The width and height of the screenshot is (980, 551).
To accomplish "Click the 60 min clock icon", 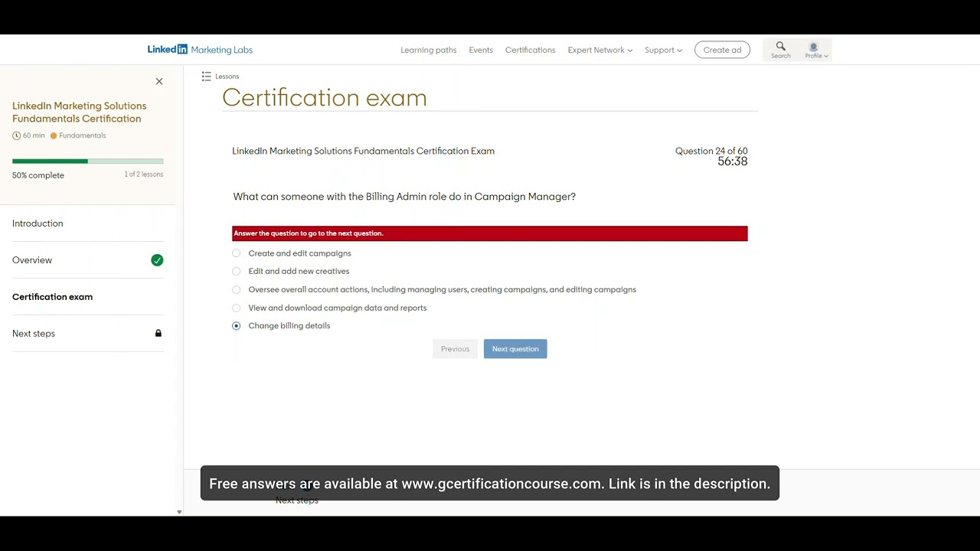I will point(16,135).
